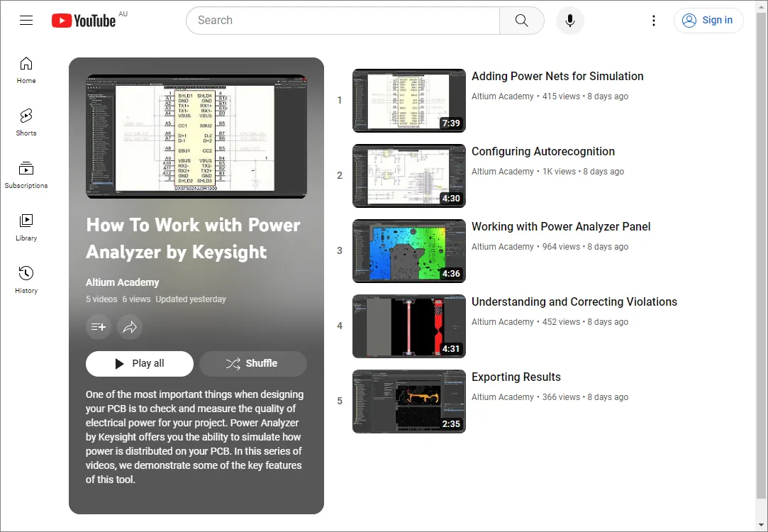The height and width of the screenshot is (532, 768).
Task: Go to Home in sidebar
Action: click(26, 70)
